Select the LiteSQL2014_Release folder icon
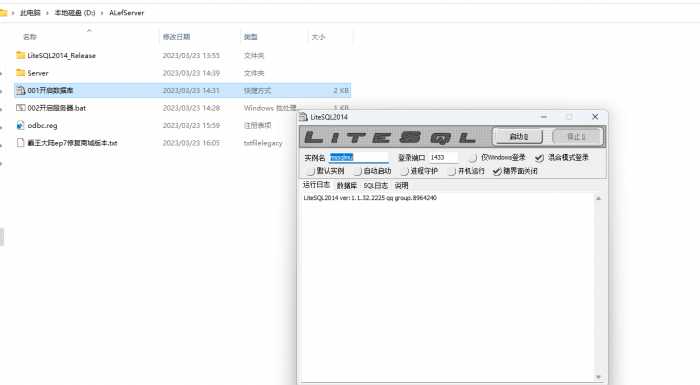 tap(20, 55)
